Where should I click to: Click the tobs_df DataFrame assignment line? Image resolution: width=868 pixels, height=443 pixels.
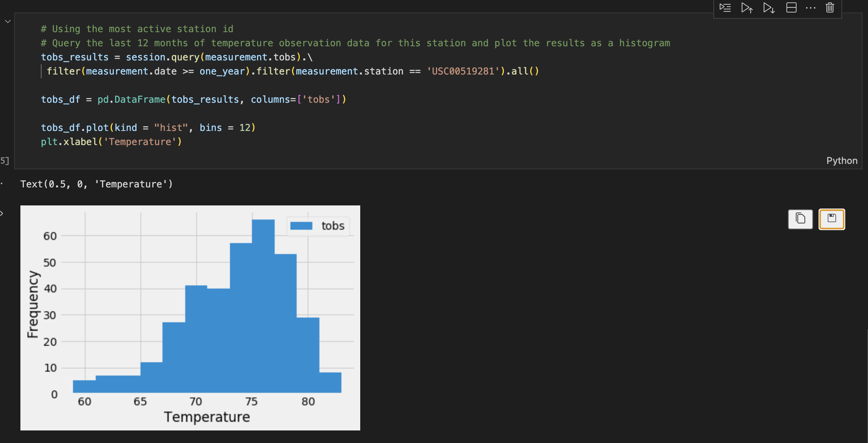pyautogui.click(x=193, y=100)
